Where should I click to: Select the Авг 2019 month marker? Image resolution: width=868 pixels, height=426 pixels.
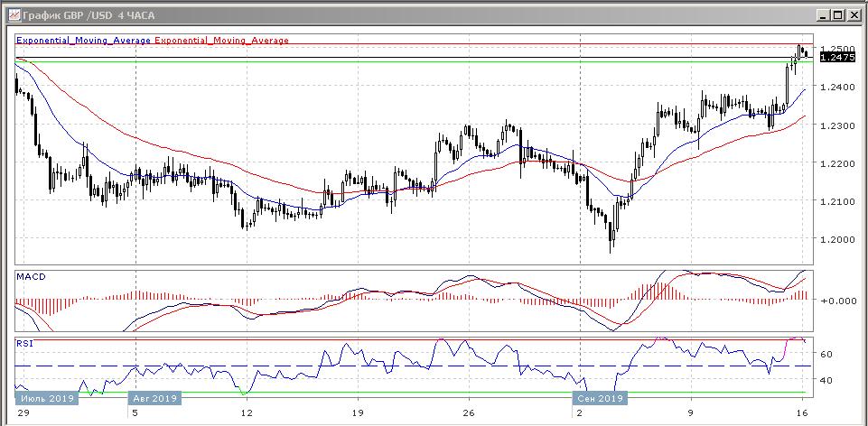154,398
